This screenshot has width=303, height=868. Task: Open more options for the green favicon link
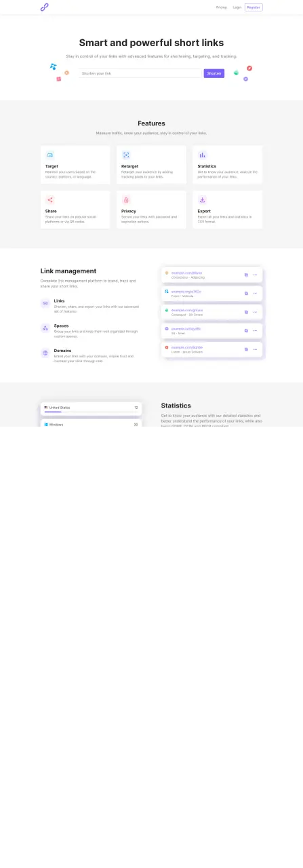255,312
